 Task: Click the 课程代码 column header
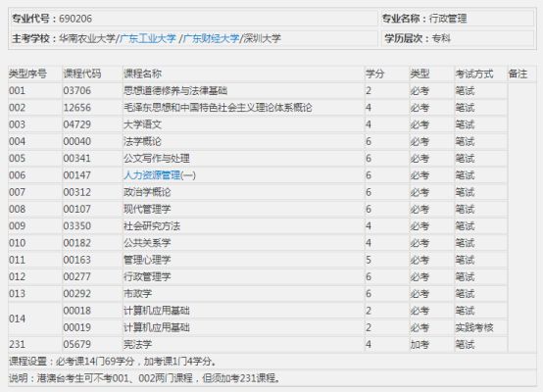coord(82,73)
